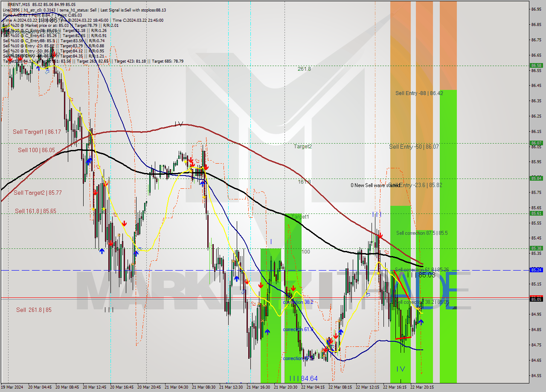The image size is (546, 392).
Task: Click the 85.95 price axis label
Action: 536,162
